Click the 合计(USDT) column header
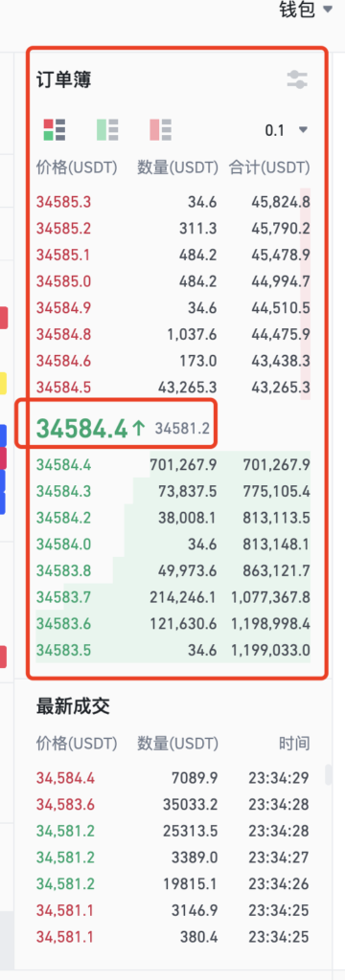 coord(269,167)
